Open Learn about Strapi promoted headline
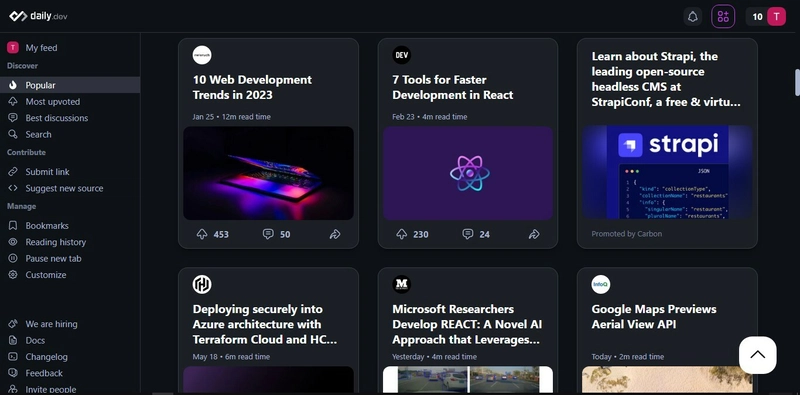The width and height of the screenshot is (800, 395). pos(666,79)
